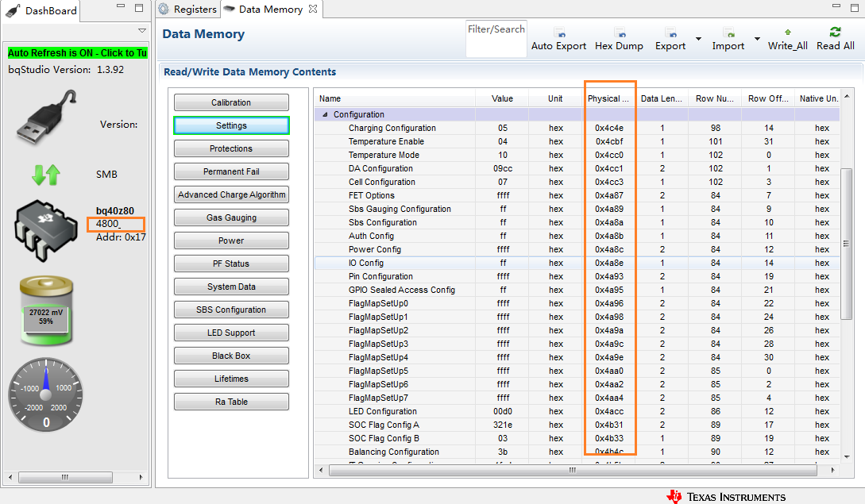Viewport: 865px width, 504px height.
Task: Click the Write_All toolbar icon
Action: [788, 33]
